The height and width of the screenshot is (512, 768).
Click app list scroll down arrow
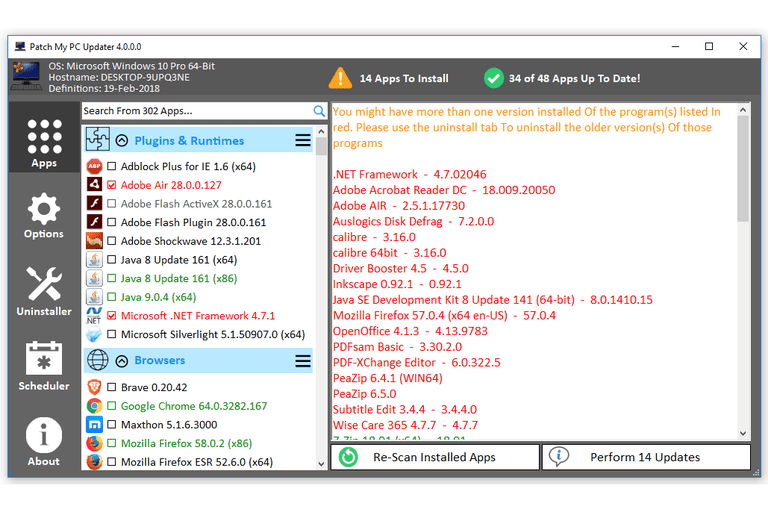point(321,463)
